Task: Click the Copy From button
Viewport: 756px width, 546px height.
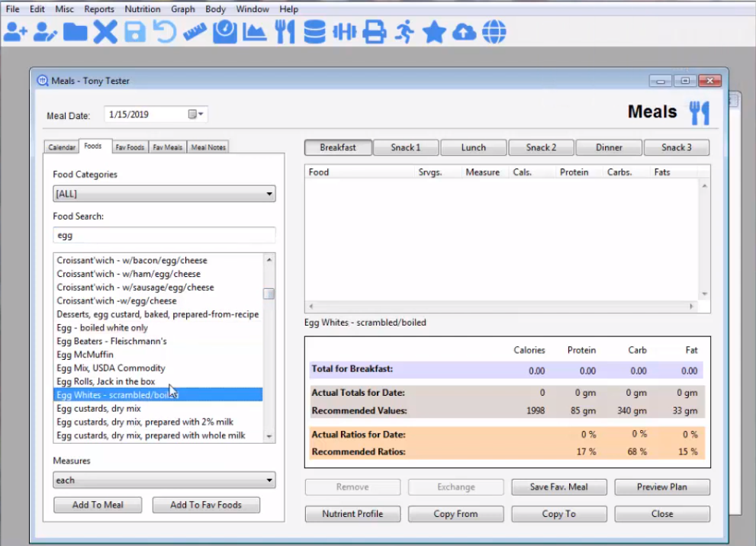Action: click(455, 514)
